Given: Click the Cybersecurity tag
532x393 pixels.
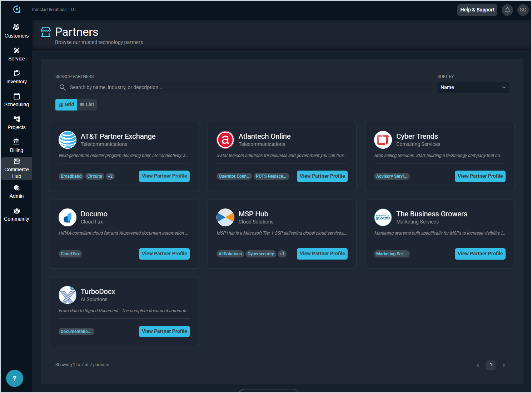Looking at the screenshot, I should [261, 254].
